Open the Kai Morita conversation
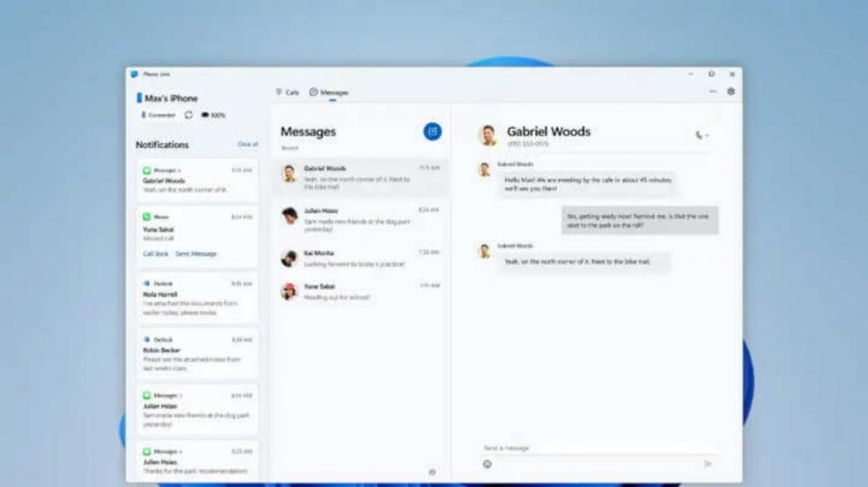The image size is (868, 487). click(360, 258)
